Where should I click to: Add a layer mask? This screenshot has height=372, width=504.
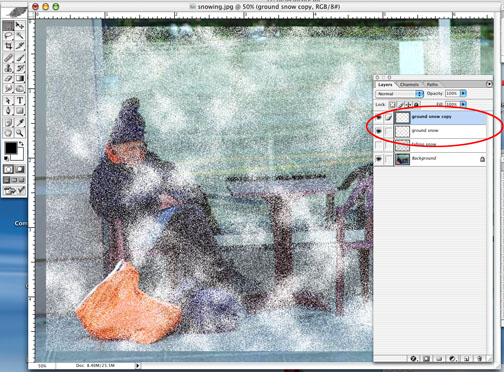[426, 359]
